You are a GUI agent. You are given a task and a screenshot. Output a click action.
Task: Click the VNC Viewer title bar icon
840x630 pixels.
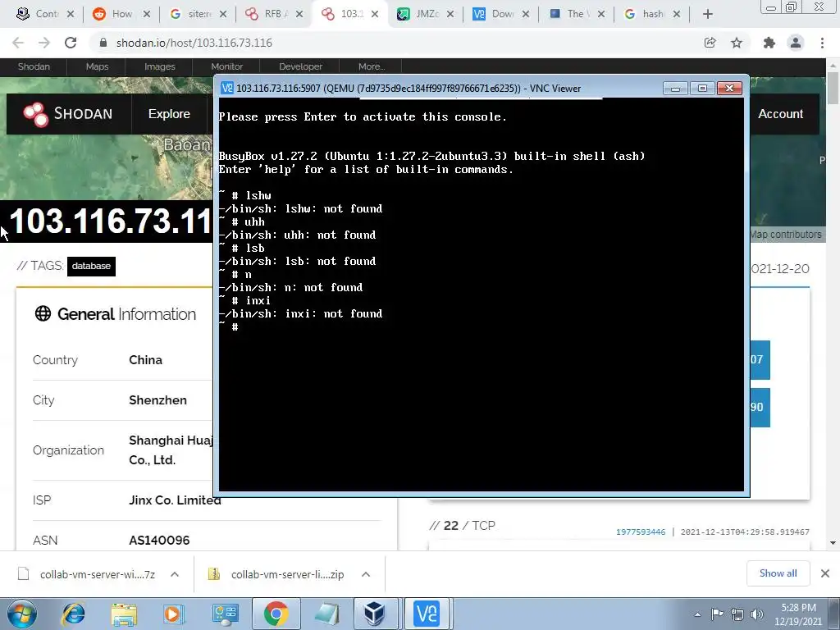click(226, 88)
